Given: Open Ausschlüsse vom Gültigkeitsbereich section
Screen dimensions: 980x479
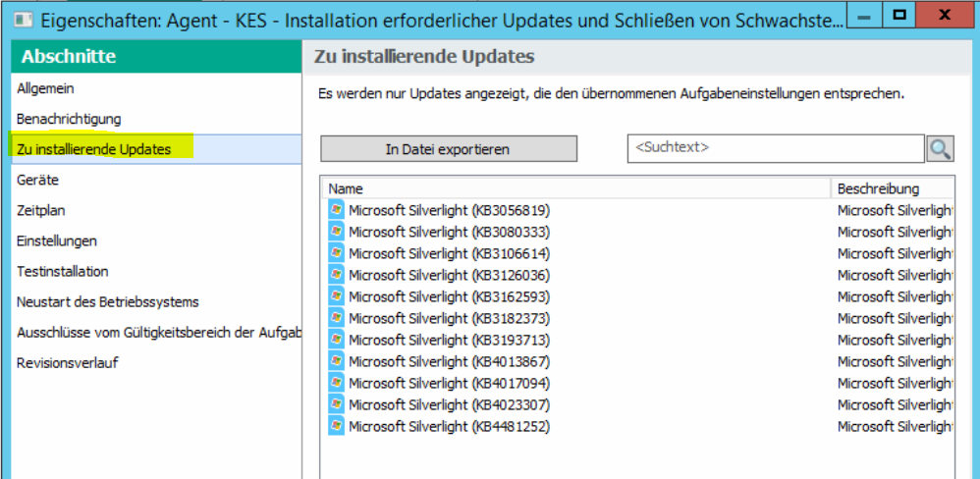Looking at the screenshot, I should (156, 332).
